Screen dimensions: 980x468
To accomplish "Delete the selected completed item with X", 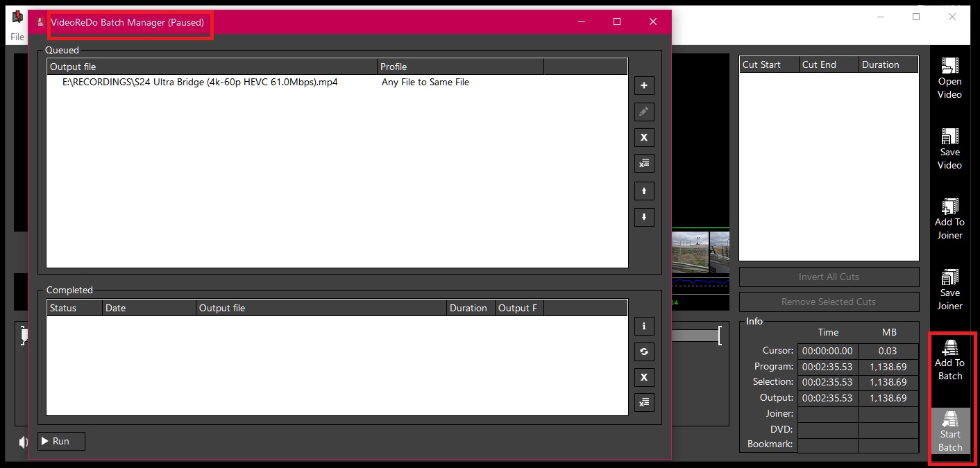I will point(644,377).
